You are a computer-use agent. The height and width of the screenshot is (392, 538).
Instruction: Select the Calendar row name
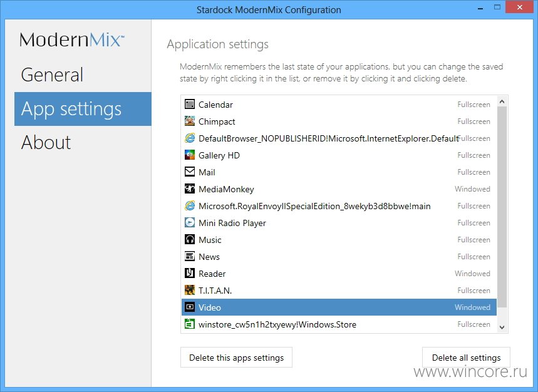click(215, 105)
